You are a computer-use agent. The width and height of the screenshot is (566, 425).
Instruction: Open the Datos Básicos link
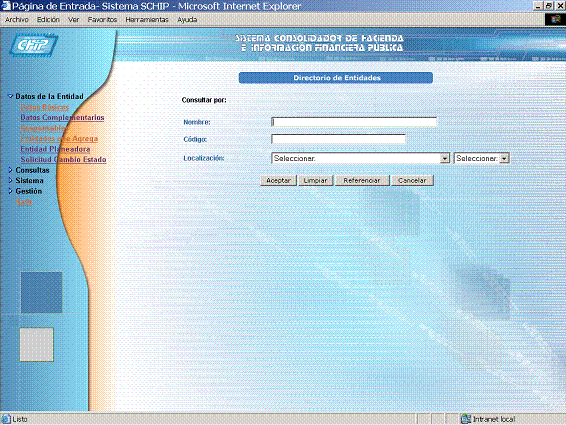point(44,107)
